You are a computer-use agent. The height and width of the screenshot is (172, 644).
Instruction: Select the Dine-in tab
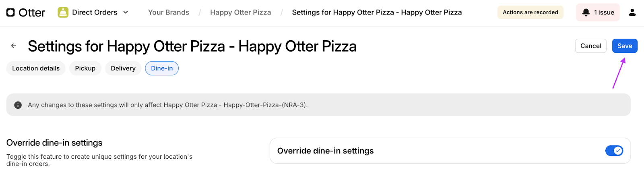(162, 68)
